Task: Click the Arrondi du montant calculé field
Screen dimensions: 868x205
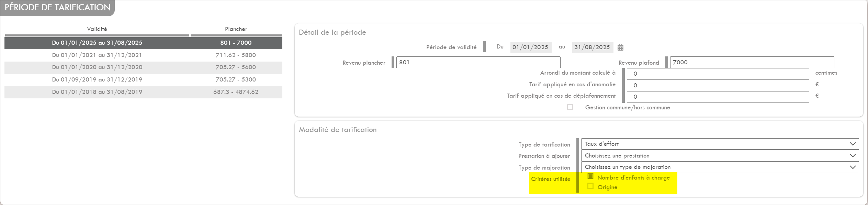Action: coord(718,74)
